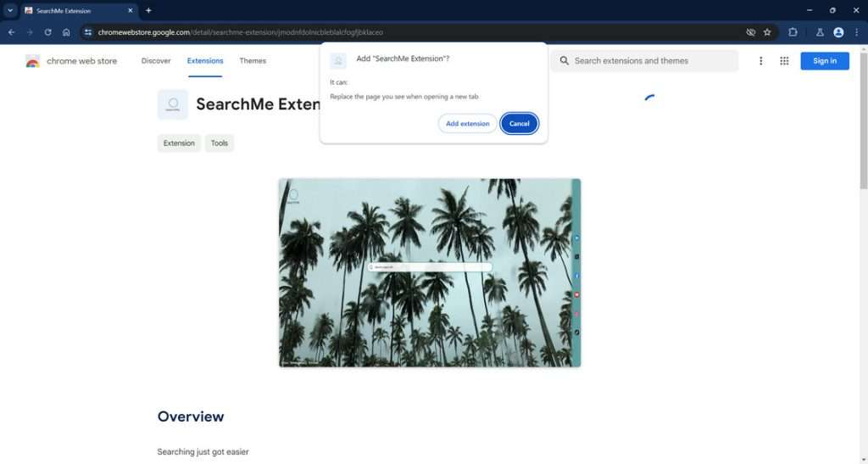The image size is (868, 464).
Task: Restore down the browser window
Action: (x=832, y=10)
